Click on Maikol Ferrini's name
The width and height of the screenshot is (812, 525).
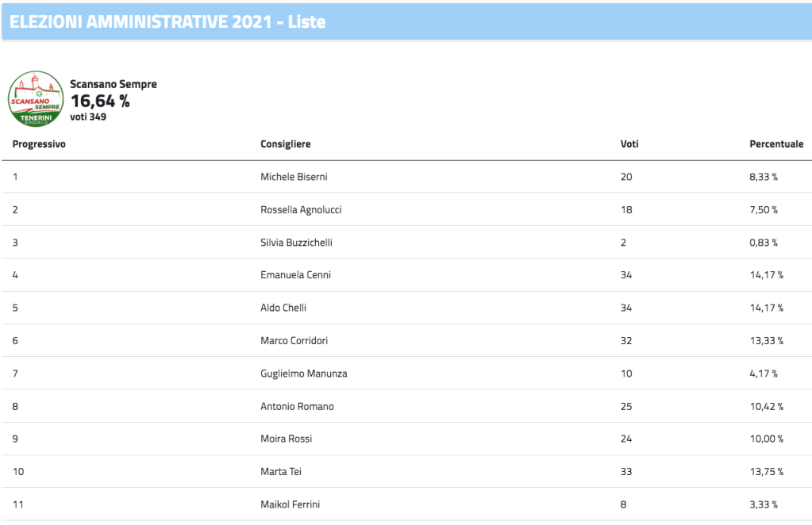291,504
